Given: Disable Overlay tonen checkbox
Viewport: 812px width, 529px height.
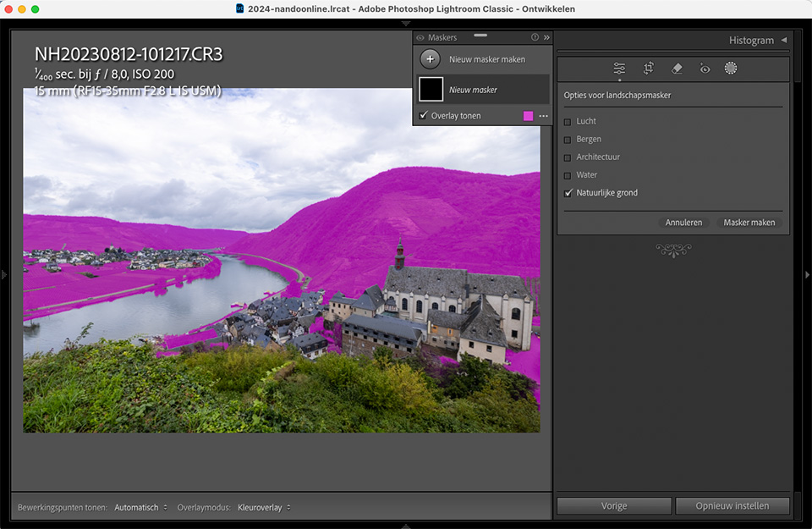Looking at the screenshot, I should coord(424,115).
